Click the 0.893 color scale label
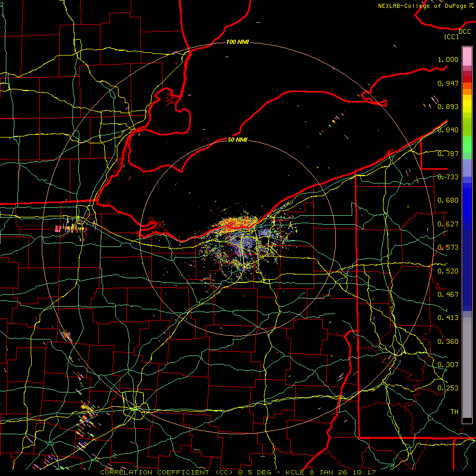 pos(448,106)
